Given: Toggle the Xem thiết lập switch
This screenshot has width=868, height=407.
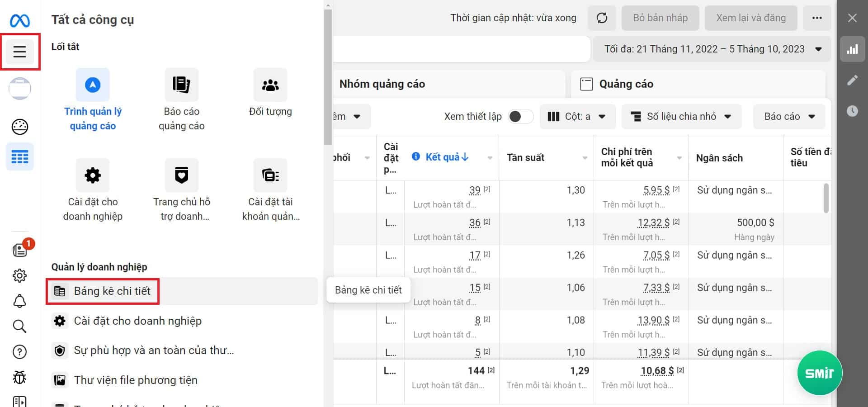Looking at the screenshot, I should [x=520, y=117].
